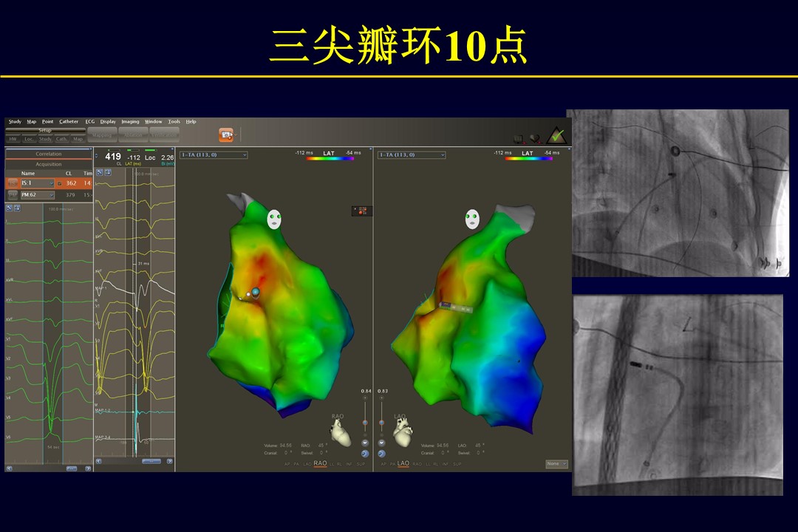This screenshot has width=798, height=532.
Task: Click the up-down stepper beside the 419 CL value
Action: coord(97,156)
